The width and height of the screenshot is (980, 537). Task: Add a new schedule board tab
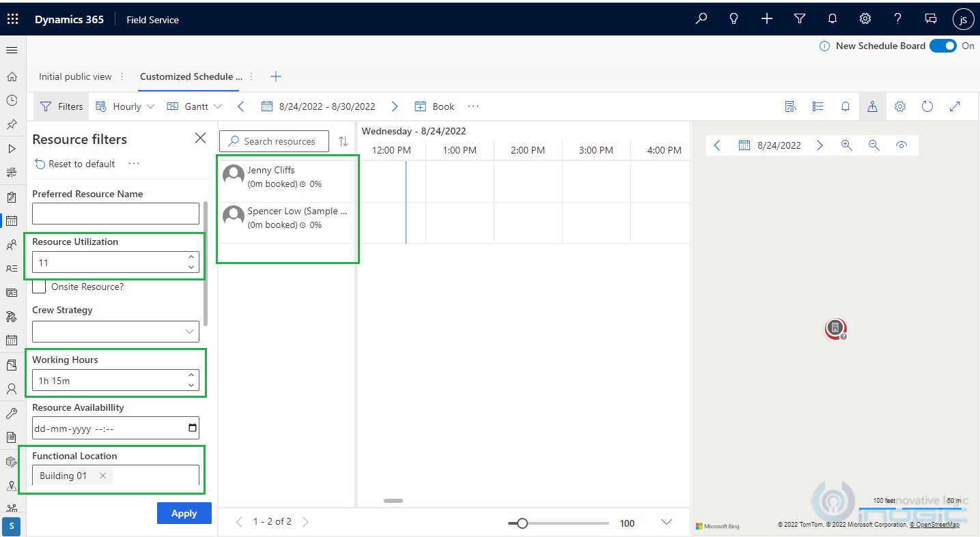coord(276,76)
